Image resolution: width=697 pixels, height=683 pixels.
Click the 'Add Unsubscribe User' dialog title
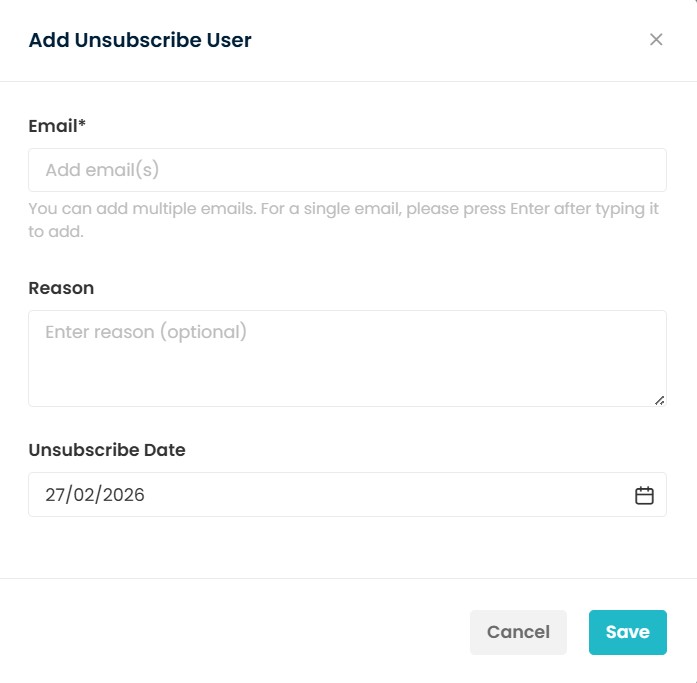tap(140, 41)
